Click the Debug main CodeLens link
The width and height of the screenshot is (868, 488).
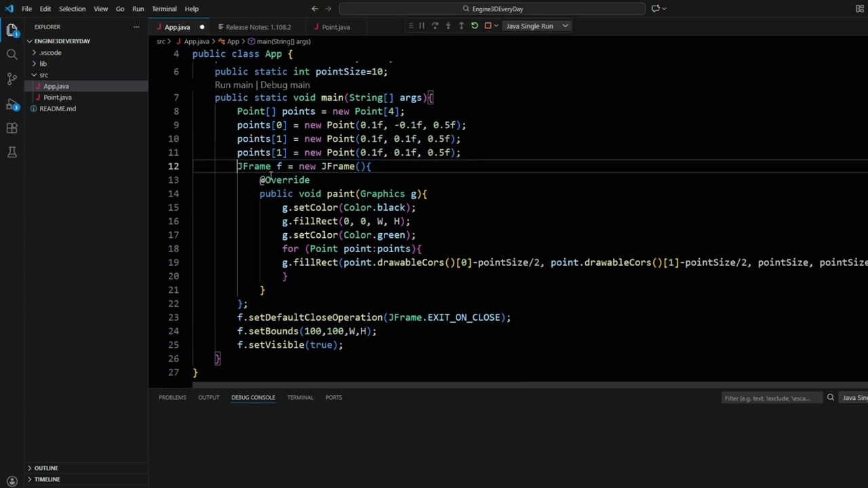coord(285,85)
